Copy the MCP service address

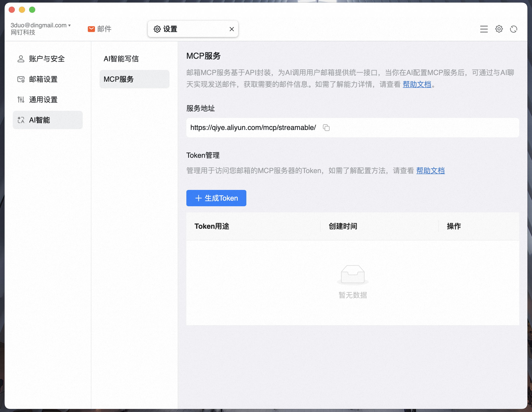tap(326, 128)
